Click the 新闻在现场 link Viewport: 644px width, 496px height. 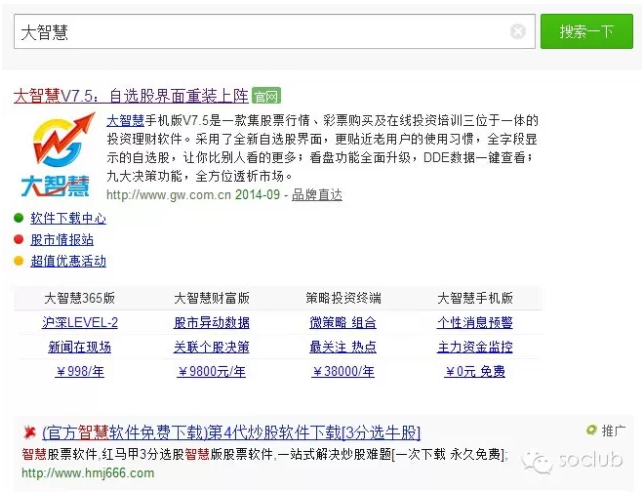point(80,347)
